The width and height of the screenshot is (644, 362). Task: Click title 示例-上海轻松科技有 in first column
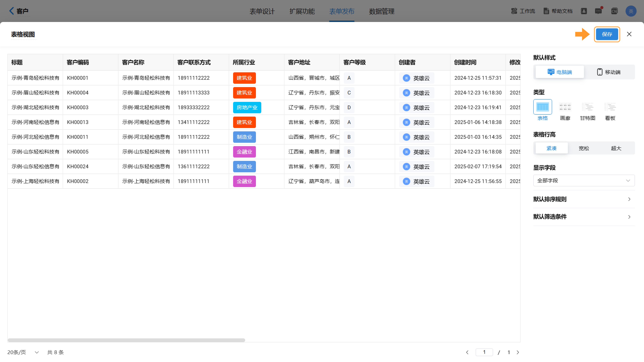(x=35, y=181)
